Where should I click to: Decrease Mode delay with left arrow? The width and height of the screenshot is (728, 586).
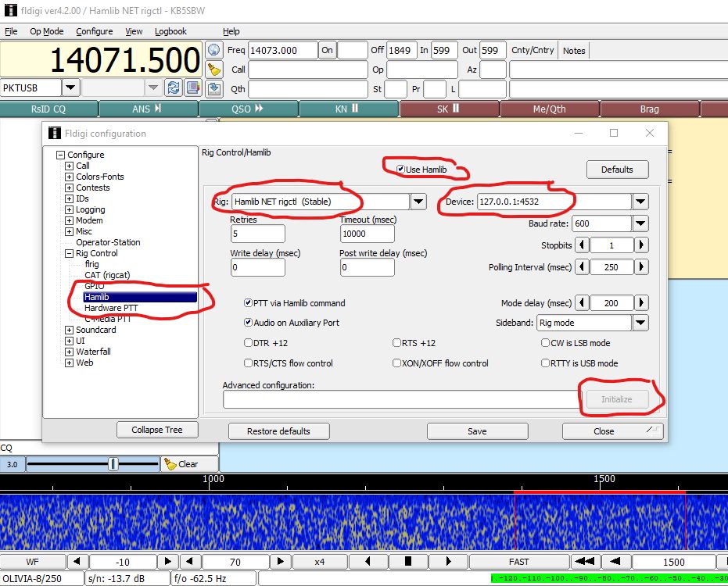(582, 303)
